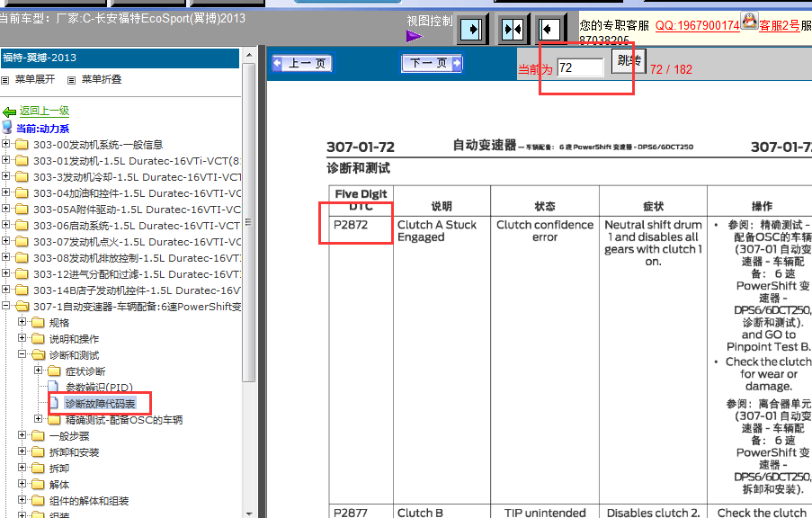Viewport: 812px width, 518px height.
Task: Open the QQ:1967900174 link
Action: [697, 25]
